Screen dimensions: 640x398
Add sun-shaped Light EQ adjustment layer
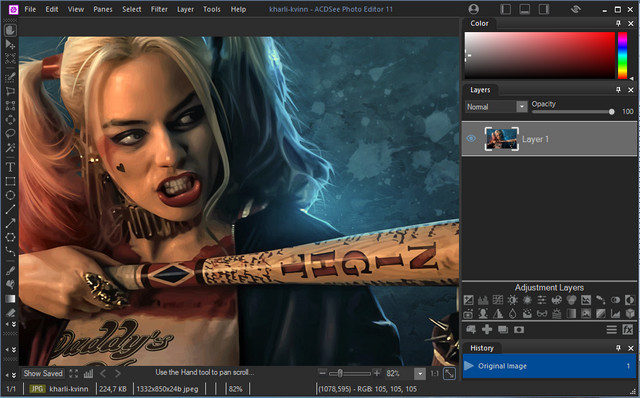click(512, 300)
